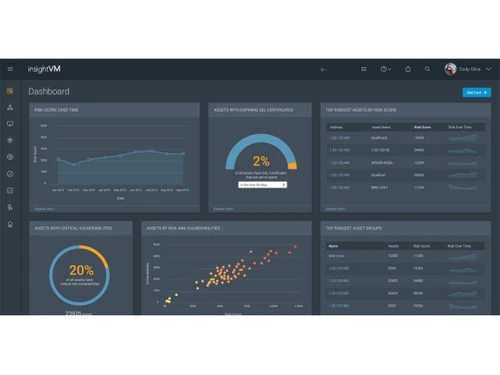Click Cody Silva's avatar picture
The height and width of the screenshot is (375, 500).
[x=450, y=69]
